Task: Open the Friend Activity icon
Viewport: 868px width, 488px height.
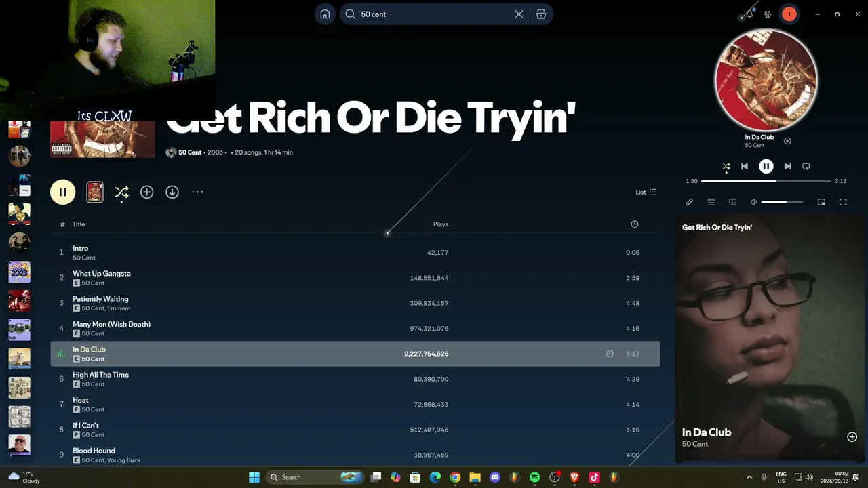Action: (x=768, y=14)
